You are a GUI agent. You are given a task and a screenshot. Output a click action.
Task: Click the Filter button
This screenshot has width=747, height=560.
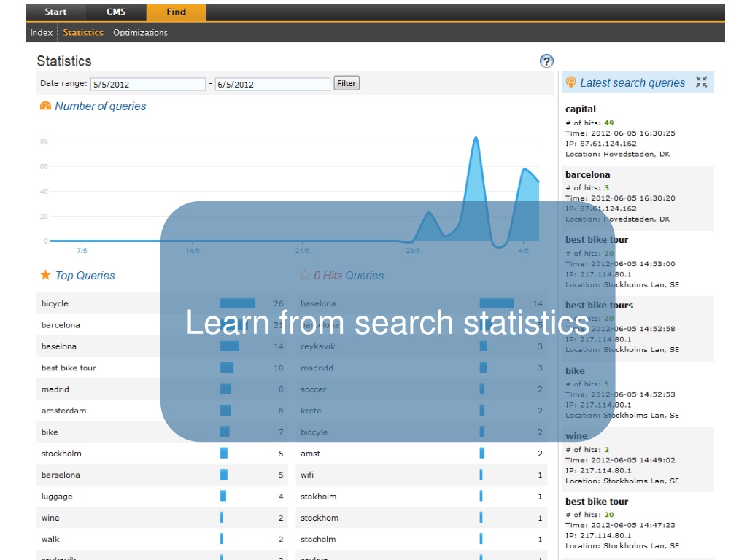347,83
